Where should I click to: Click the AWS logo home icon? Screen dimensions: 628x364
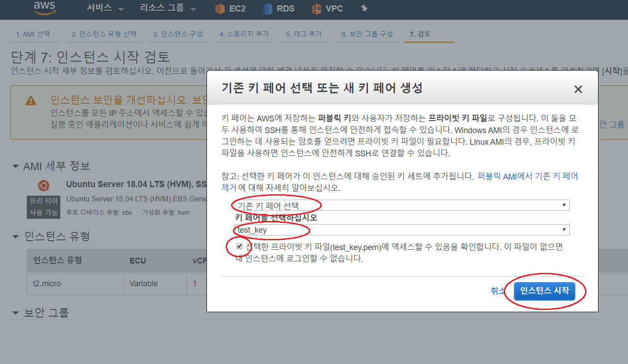click(x=44, y=8)
